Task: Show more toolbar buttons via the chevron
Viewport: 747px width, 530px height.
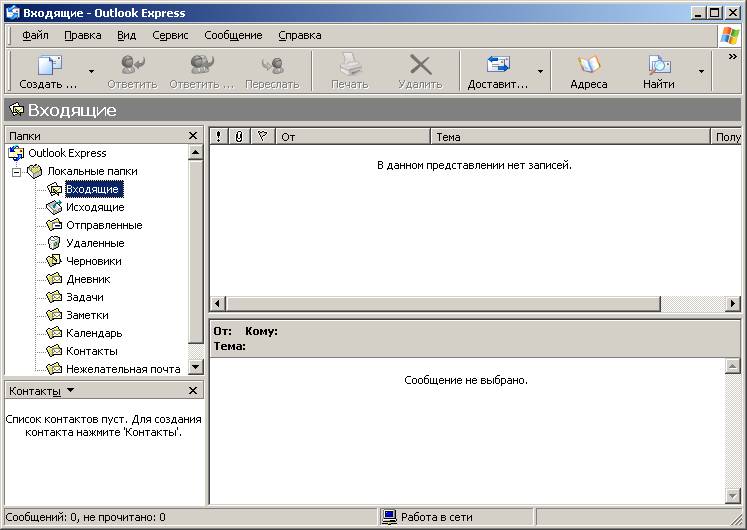Action: click(x=733, y=57)
